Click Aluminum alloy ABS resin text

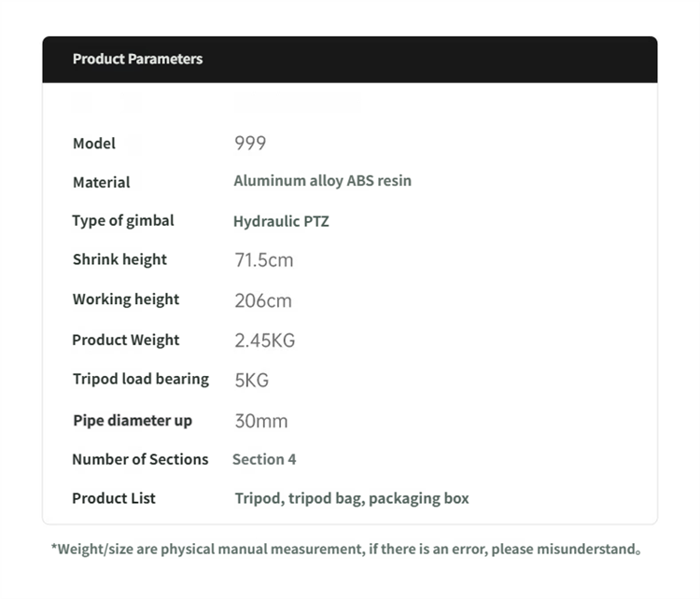coord(322,181)
